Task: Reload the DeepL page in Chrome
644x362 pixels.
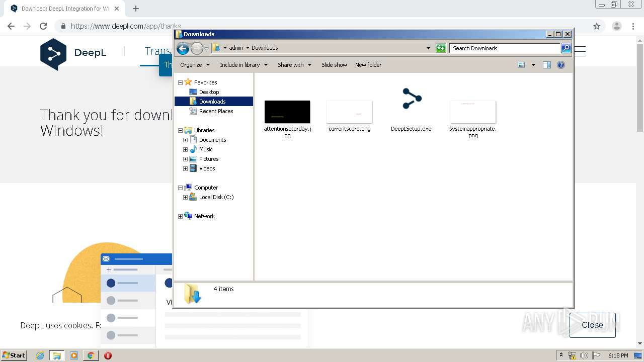Action: tap(43, 26)
